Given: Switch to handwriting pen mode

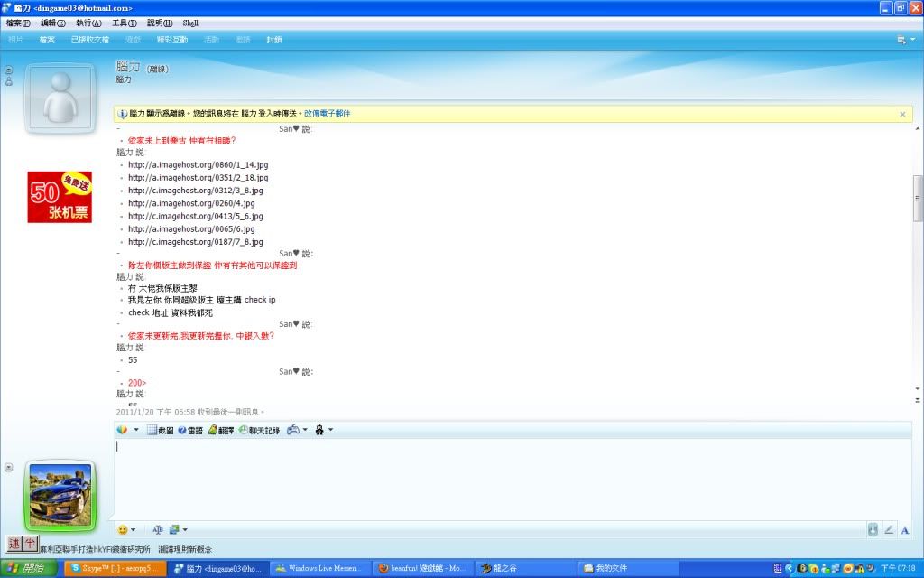Looking at the screenshot, I should tap(889, 529).
